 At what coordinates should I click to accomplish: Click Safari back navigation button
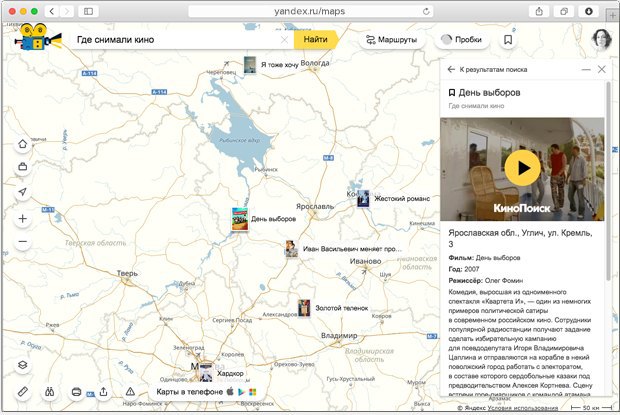click(x=51, y=11)
